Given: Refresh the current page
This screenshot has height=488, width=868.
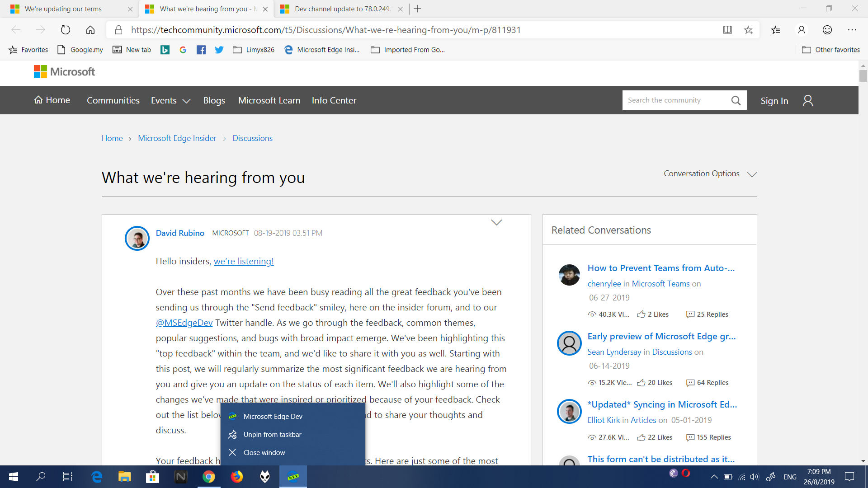Looking at the screenshot, I should [x=66, y=30].
